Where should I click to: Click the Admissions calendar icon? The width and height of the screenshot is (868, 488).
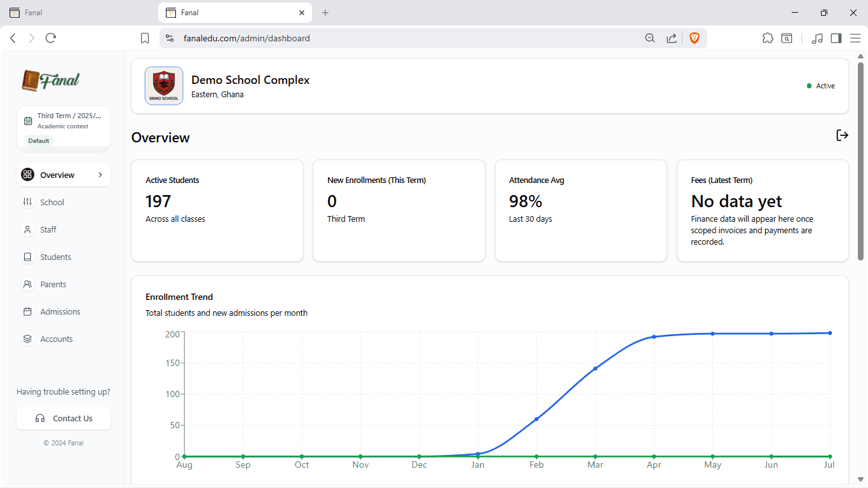click(x=27, y=311)
